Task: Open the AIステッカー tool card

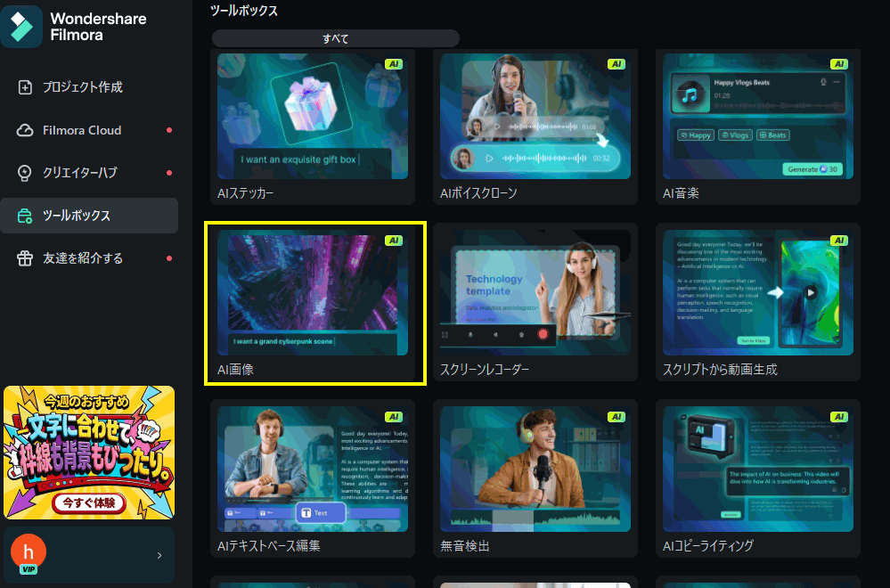Action: pos(312,127)
